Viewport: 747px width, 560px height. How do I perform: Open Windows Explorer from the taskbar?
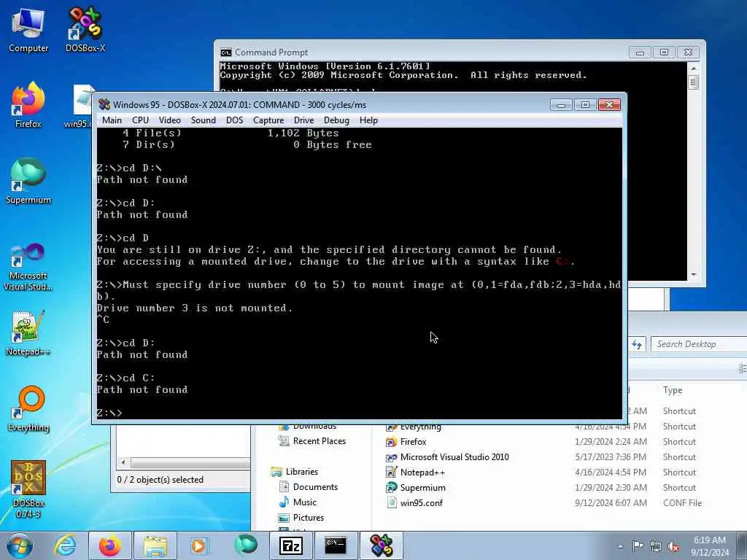(x=155, y=545)
